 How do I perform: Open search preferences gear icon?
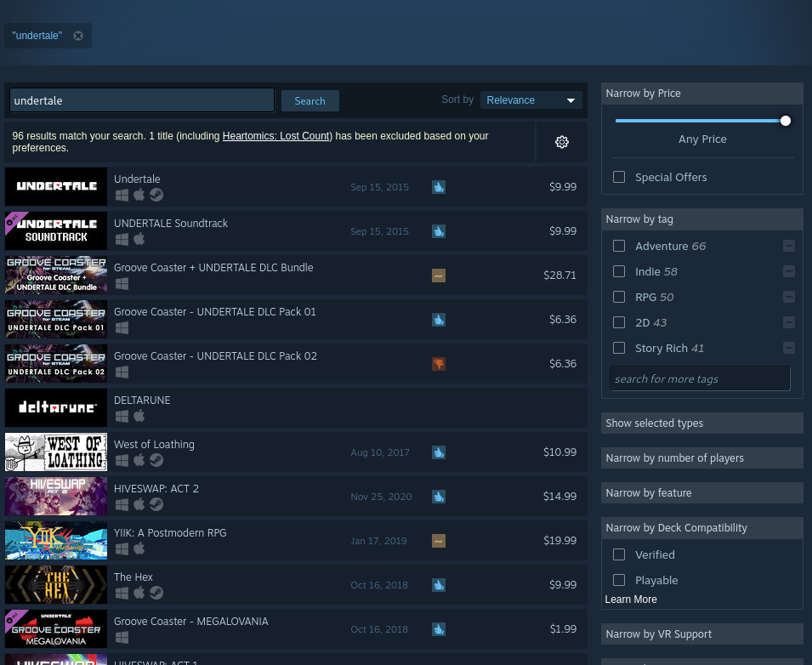point(561,142)
